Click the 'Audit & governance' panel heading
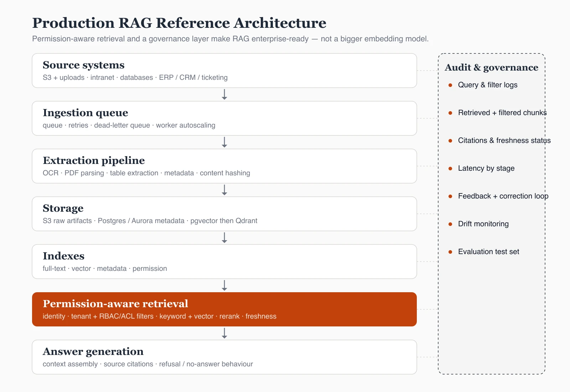Screen dimensions: 570x392 tap(492, 67)
